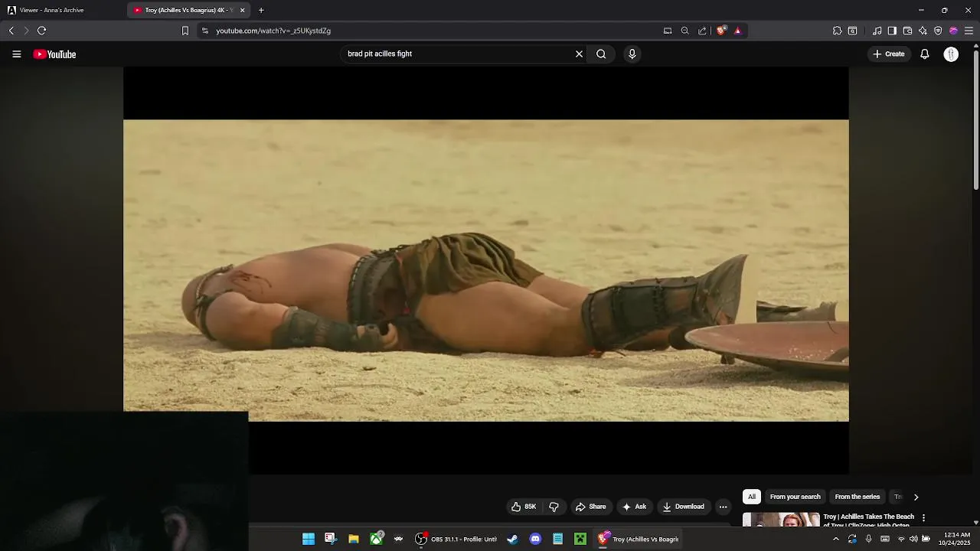Like the video (85K)
The height and width of the screenshot is (551, 980).
click(x=524, y=507)
